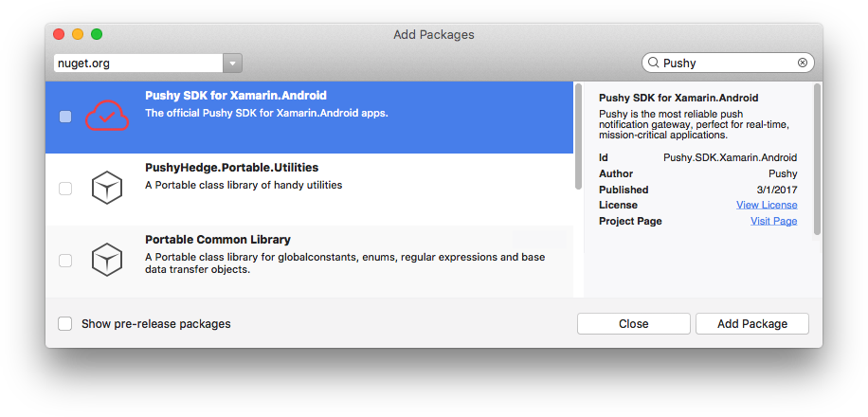Click the magnifying glass search icon
868x417 pixels.
653,63
